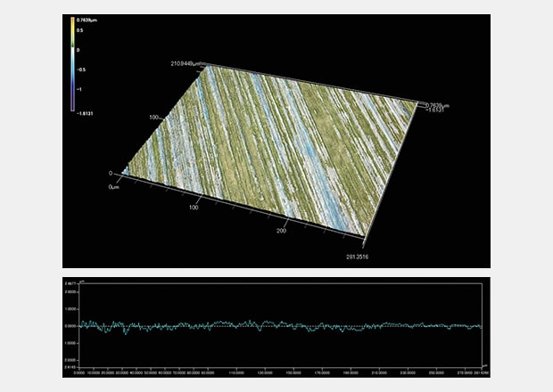This screenshot has width=553, height=392.
Task: Click the 0µm origin label of X axis
Action: [x=113, y=187]
